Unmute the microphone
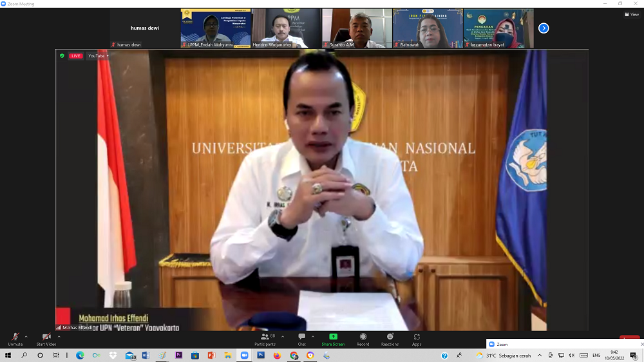 (x=15, y=338)
